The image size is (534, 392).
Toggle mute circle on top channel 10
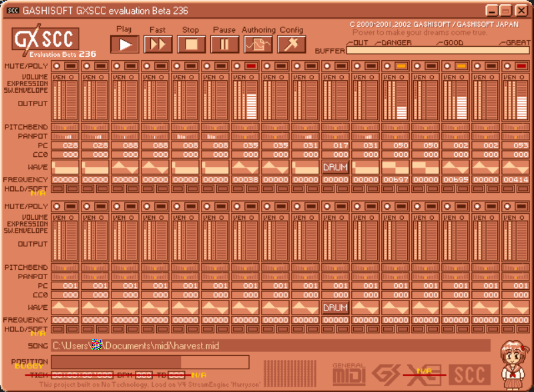click(x=327, y=66)
